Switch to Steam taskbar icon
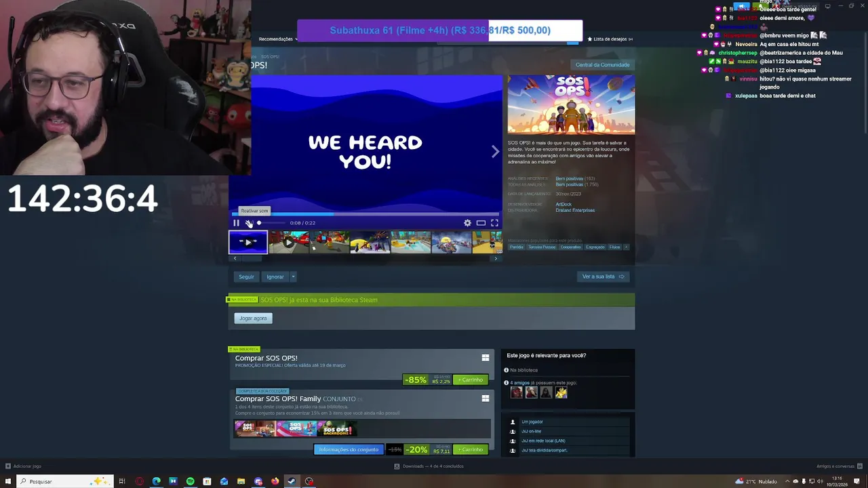 (x=292, y=481)
